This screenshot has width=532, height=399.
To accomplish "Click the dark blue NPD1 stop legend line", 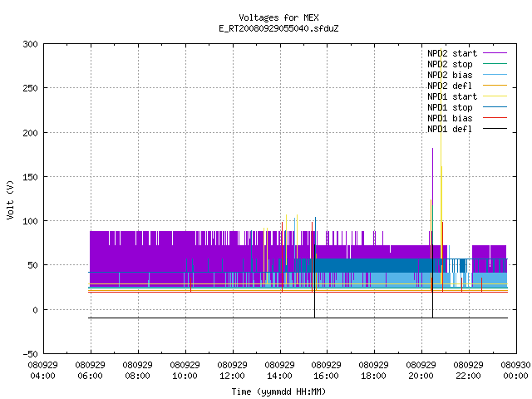I will [495, 107].
